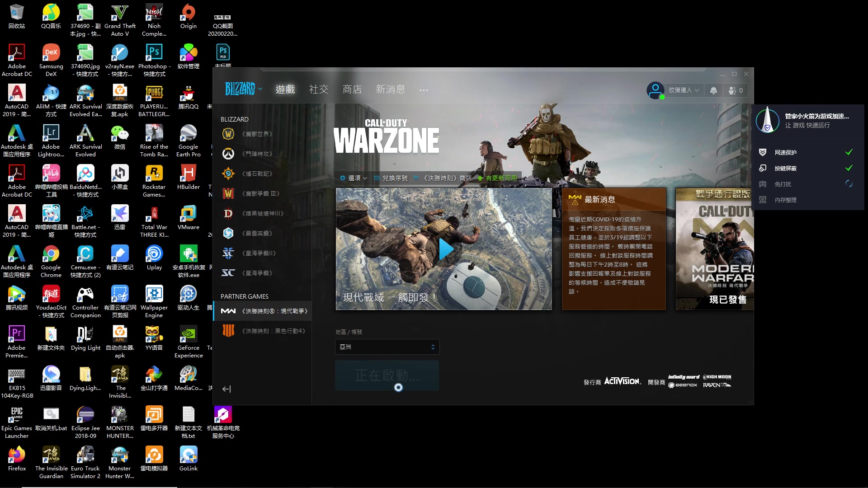Select Diablo III (暗黑破壞神III) icon
The width and height of the screenshot is (868, 488).
point(228,213)
